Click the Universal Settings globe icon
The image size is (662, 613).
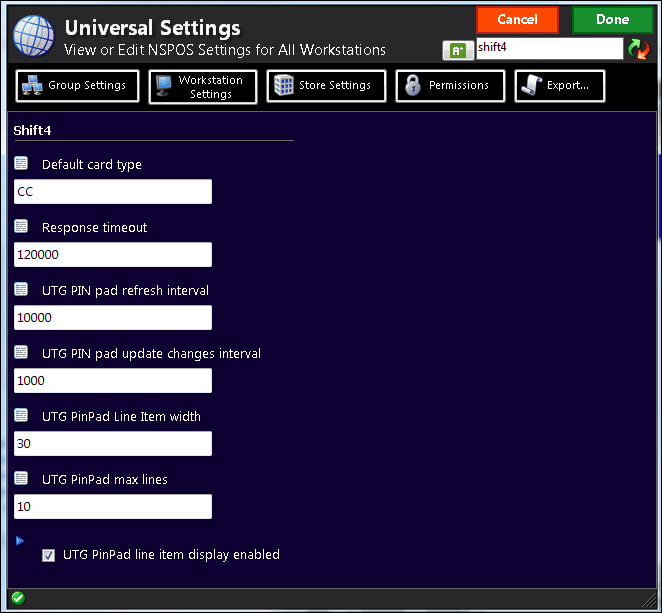[x=34, y=35]
